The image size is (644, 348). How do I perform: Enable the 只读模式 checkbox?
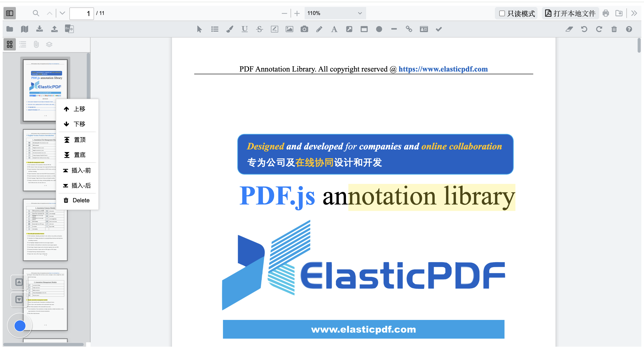[x=502, y=13]
